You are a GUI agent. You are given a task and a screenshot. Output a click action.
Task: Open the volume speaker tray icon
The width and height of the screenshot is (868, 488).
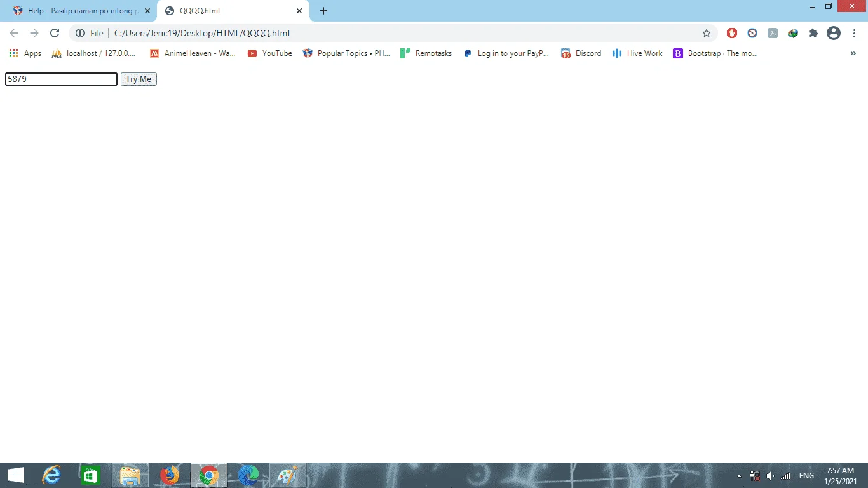pos(770,476)
